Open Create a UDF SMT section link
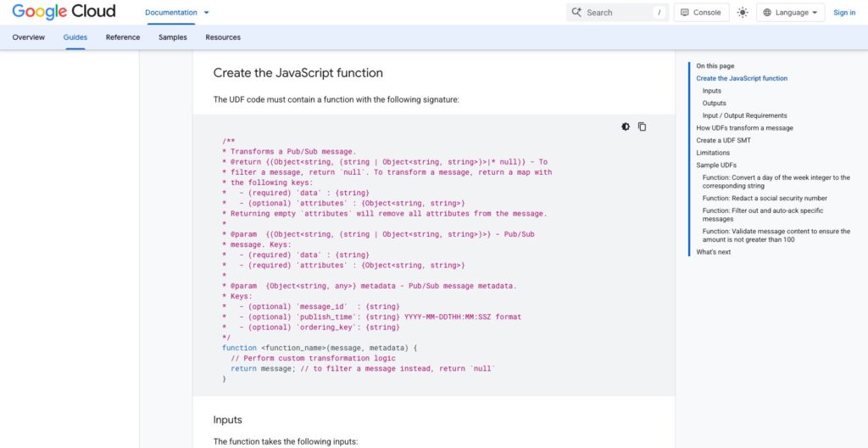Screen dimensions: 868x448 724,140
